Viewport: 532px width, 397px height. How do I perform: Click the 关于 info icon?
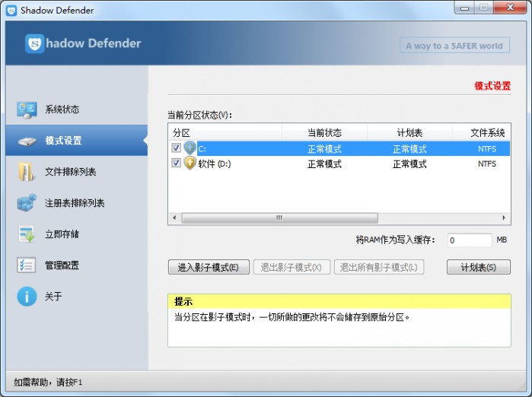point(27,297)
